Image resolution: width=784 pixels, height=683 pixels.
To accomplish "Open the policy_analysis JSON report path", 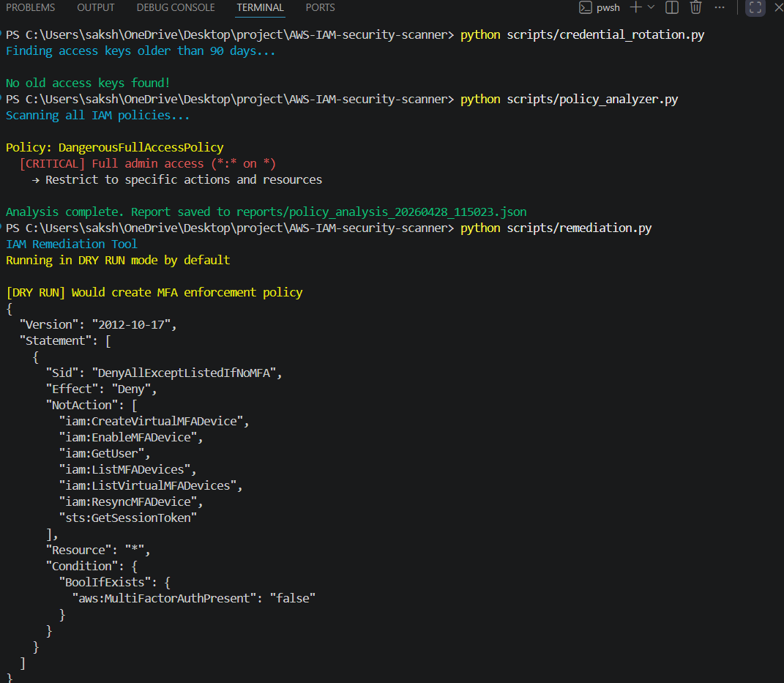I will click(381, 212).
